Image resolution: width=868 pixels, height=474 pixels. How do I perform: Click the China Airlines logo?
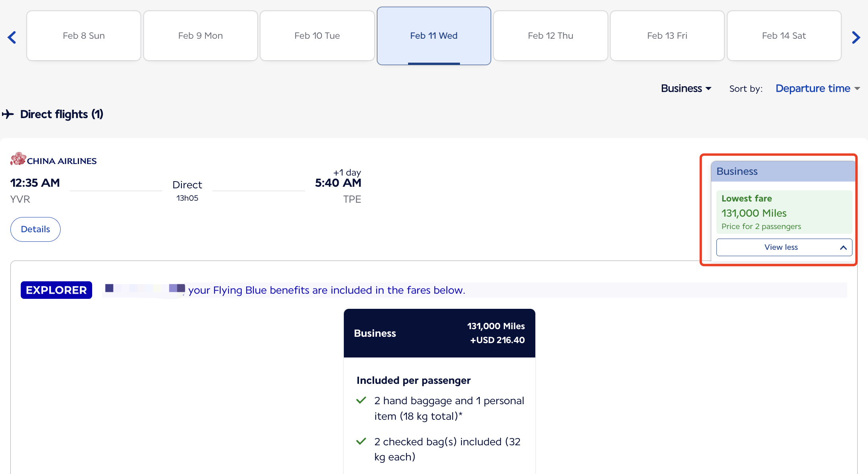[53, 160]
